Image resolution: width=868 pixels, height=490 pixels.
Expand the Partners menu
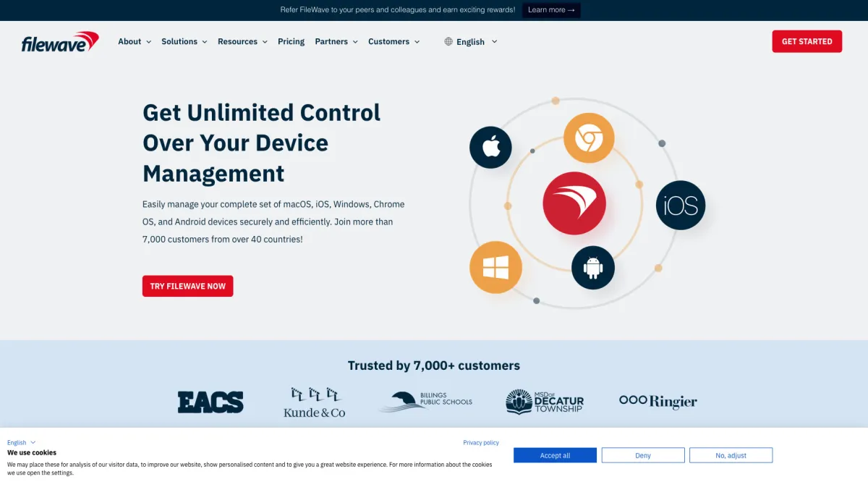336,42
